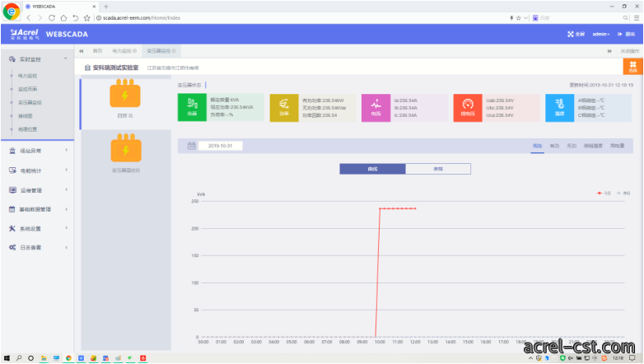Select the 四层北 transformer icon
The width and height of the screenshot is (644, 364).
coord(125,93)
